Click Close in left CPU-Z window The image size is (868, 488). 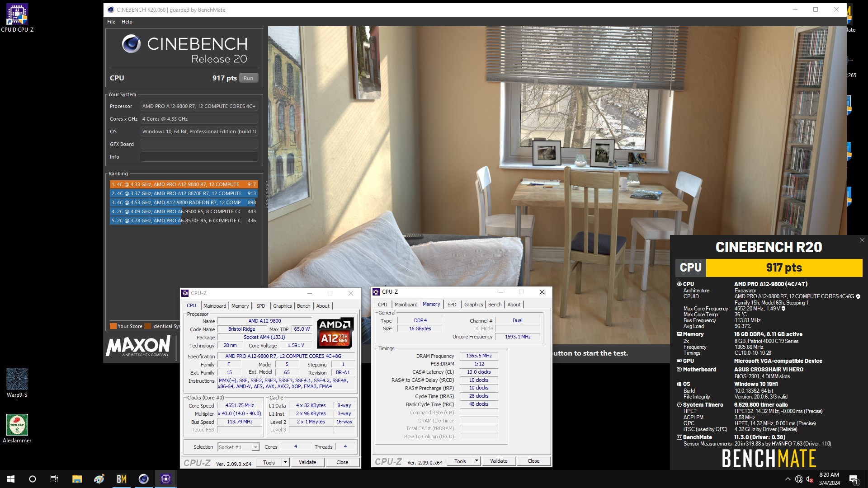[x=342, y=462]
